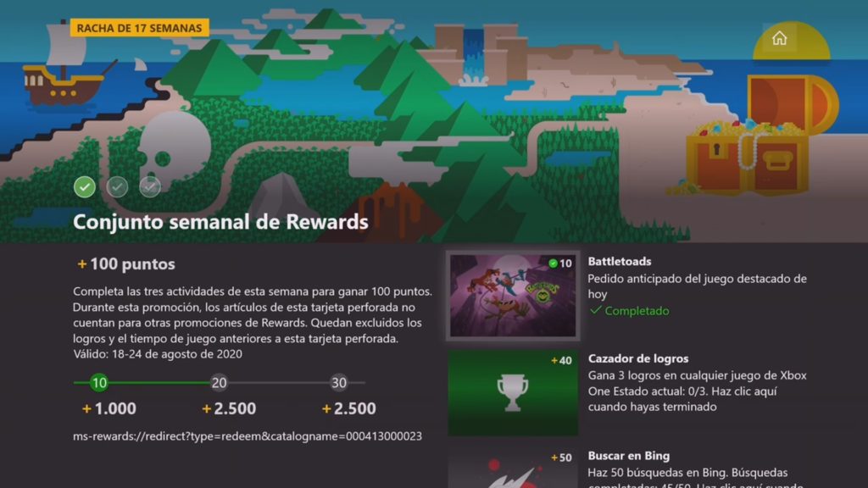Select the third gray checkmark circle
Screen dimensions: 868x488
tap(150, 187)
